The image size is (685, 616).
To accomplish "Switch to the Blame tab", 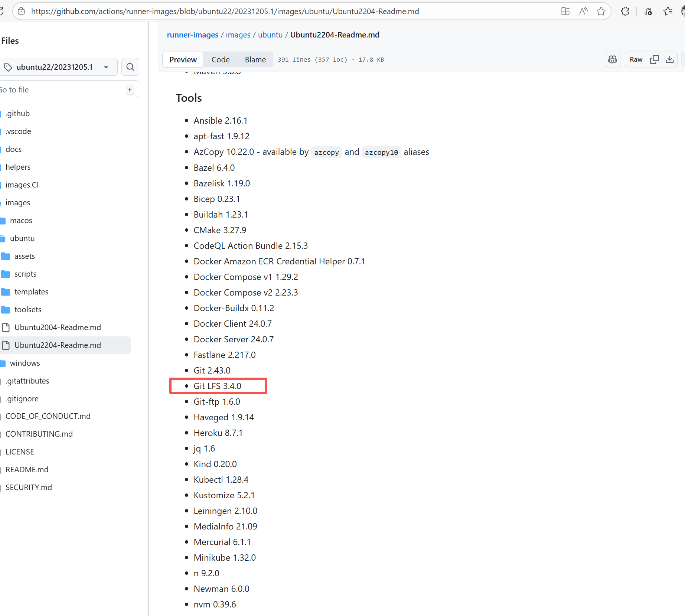I will click(x=255, y=59).
